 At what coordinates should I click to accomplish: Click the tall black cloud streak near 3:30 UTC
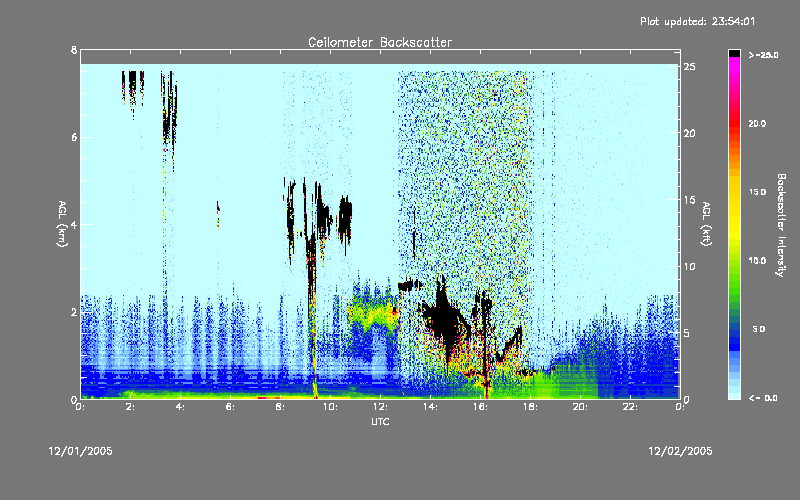(170, 120)
